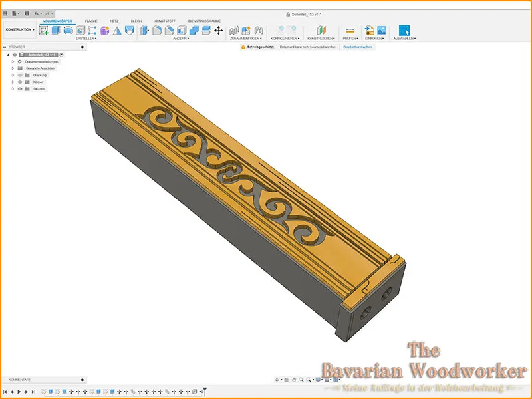Select the Create Sketch tool icon
Screen dimensions: 532x399
(x=43, y=30)
